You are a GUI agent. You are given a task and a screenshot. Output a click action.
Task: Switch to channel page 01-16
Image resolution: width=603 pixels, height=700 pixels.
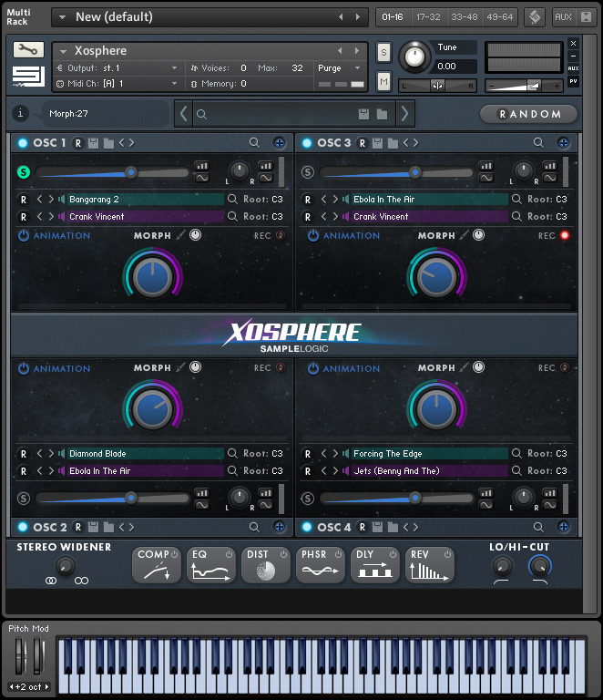393,17
